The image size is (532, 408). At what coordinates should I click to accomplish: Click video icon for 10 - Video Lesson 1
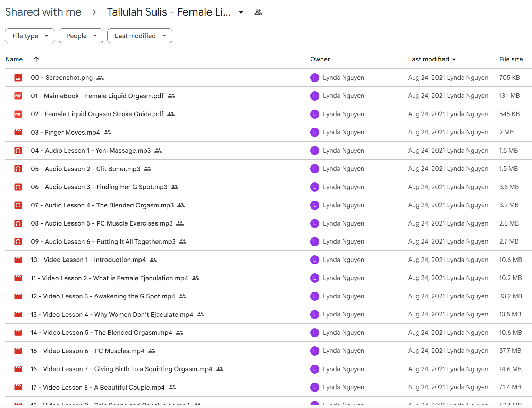(18, 260)
